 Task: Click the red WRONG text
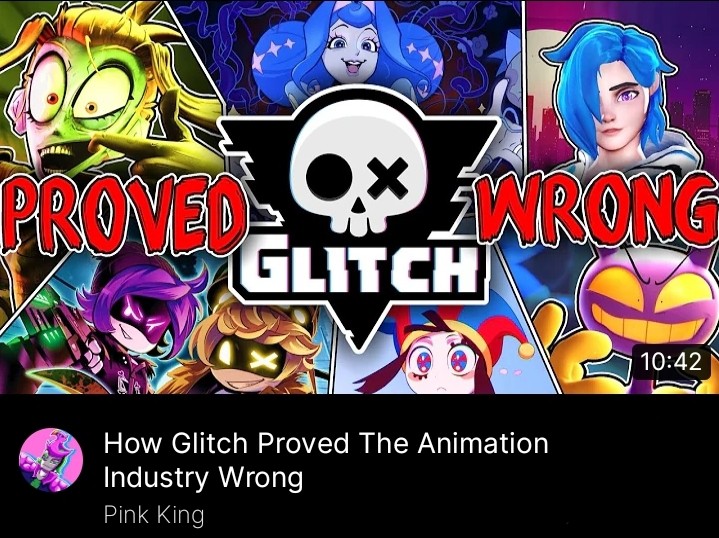(598, 208)
